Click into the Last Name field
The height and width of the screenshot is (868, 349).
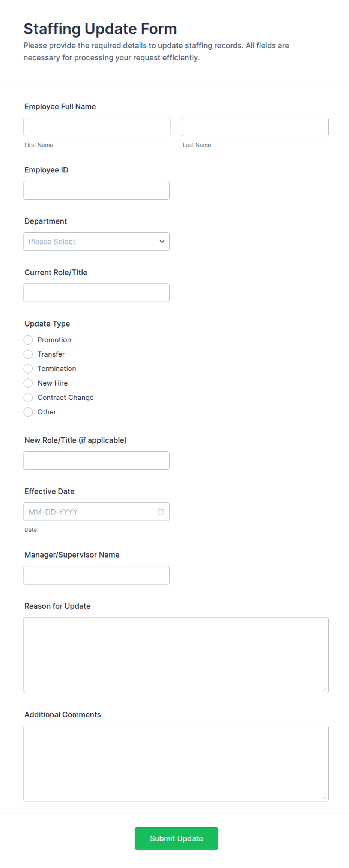tap(255, 127)
